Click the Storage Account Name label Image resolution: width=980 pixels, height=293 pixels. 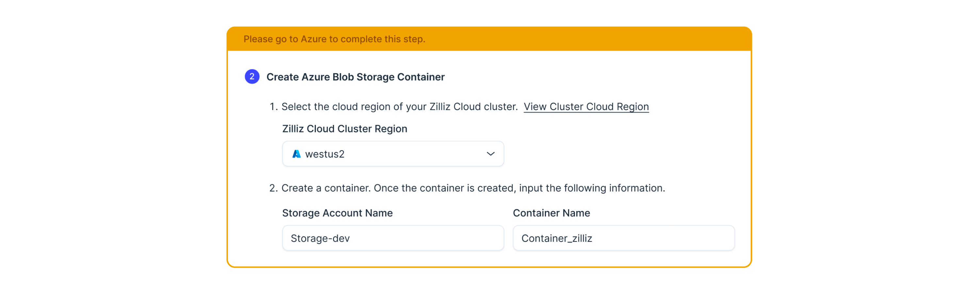coord(337,213)
